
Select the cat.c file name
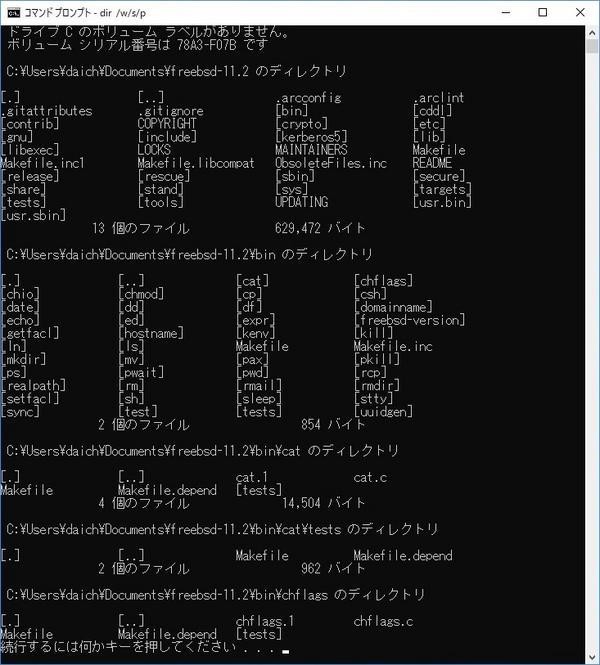370,478
